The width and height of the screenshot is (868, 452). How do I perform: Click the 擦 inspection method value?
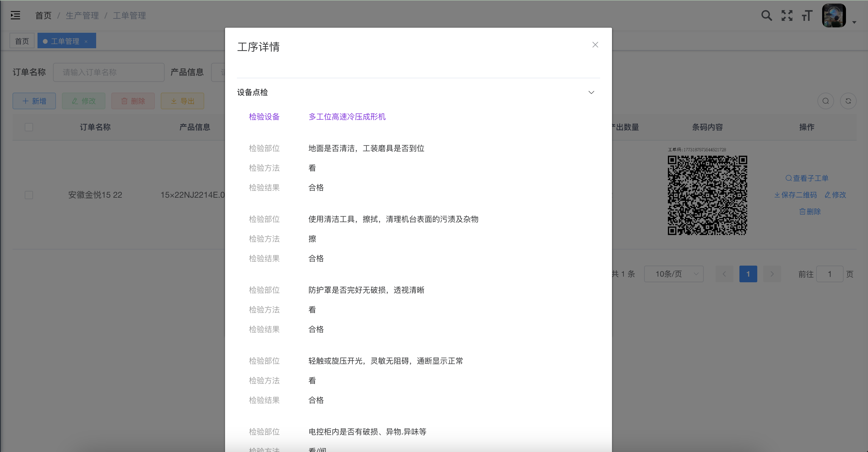[312, 239]
